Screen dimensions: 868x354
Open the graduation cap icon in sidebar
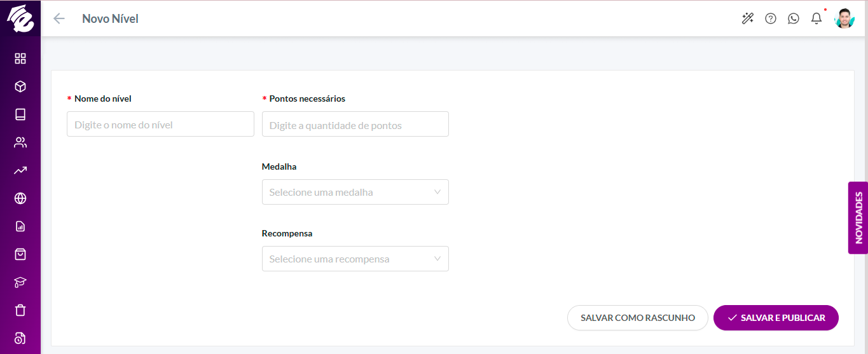[20, 282]
